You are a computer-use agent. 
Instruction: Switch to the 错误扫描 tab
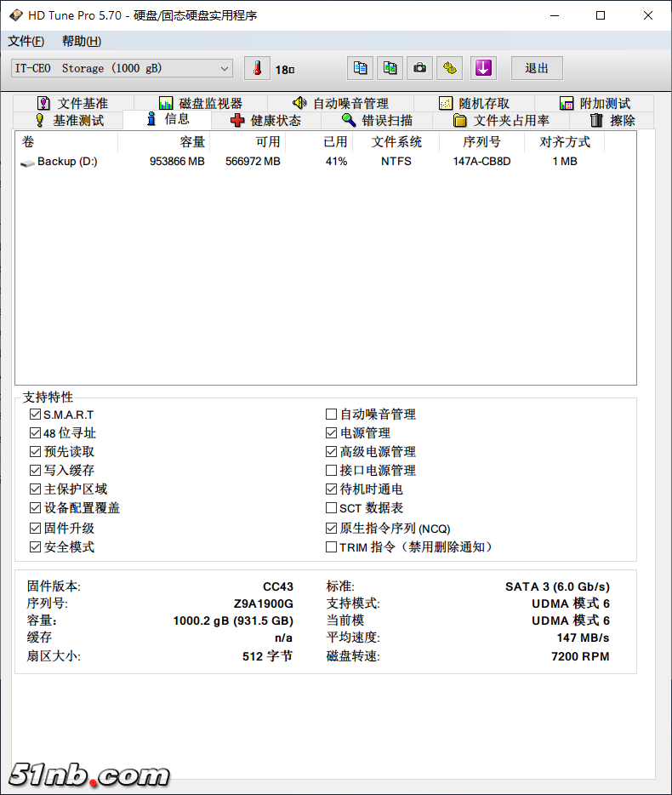tap(377, 121)
